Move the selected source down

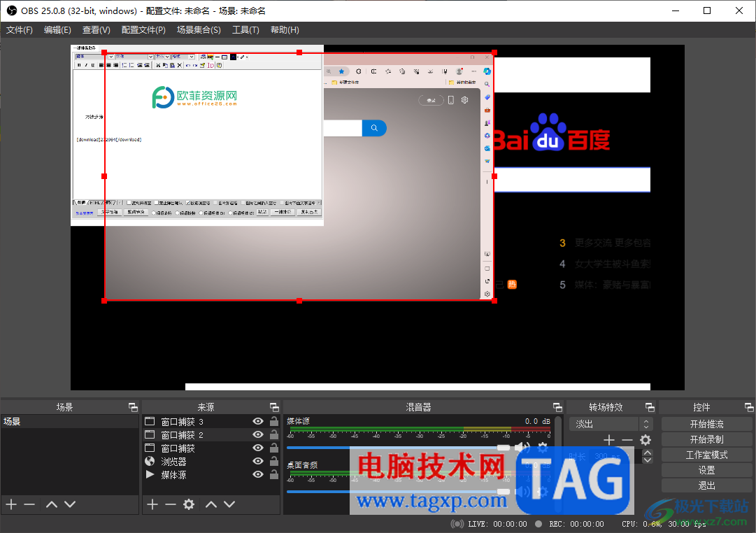click(x=229, y=504)
